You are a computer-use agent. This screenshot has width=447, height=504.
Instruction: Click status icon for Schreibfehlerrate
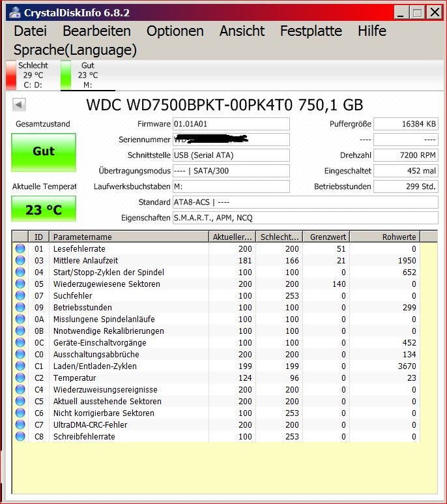(x=20, y=436)
